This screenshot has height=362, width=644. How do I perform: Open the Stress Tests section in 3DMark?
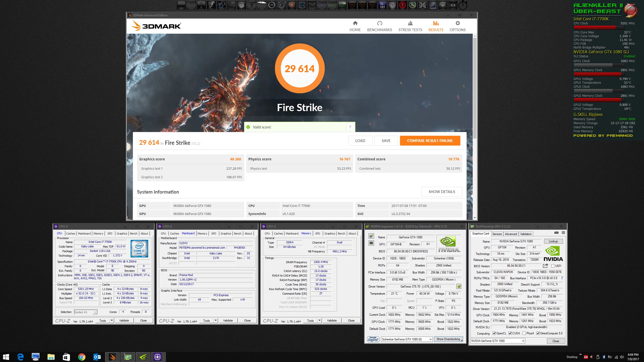pyautogui.click(x=410, y=26)
